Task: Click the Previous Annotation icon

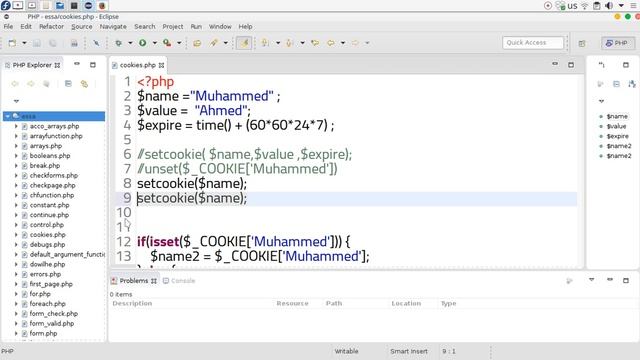Action: (x=289, y=43)
